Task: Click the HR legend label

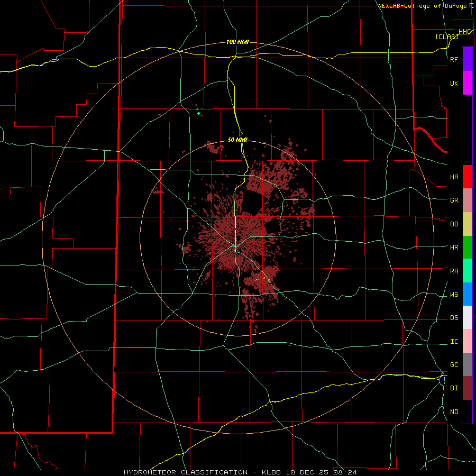Action: tap(454, 248)
